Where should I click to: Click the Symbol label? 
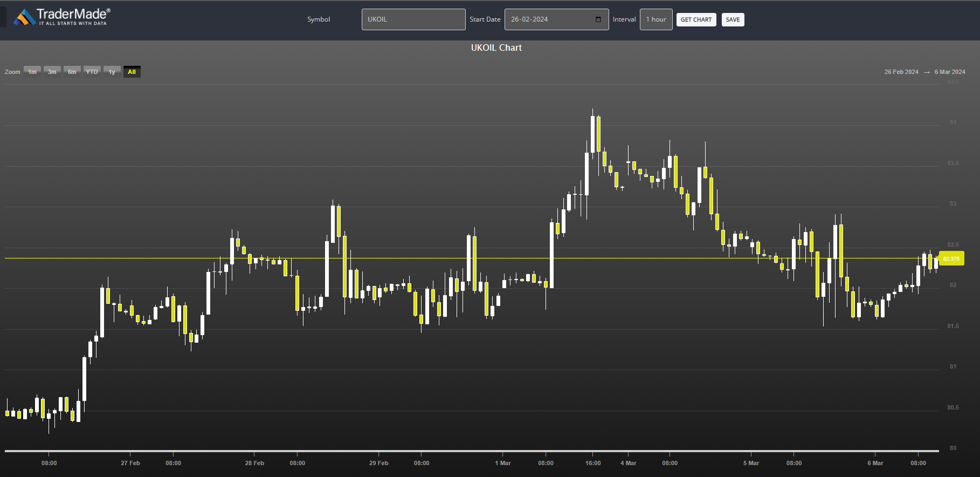click(319, 19)
